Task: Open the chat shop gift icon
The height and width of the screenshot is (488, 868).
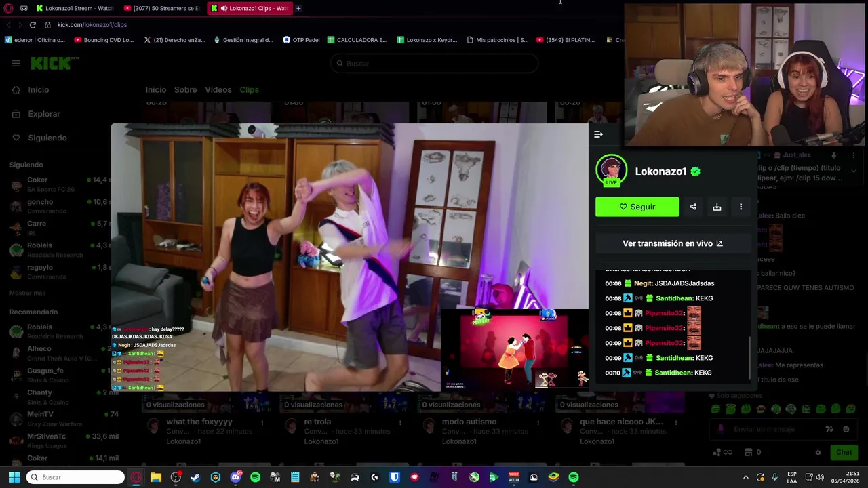Action: tap(749, 452)
